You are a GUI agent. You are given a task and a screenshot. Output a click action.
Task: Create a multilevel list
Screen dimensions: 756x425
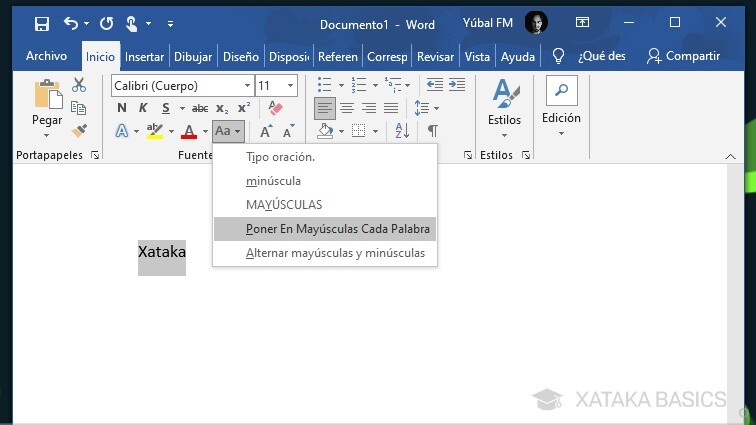point(393,85)
